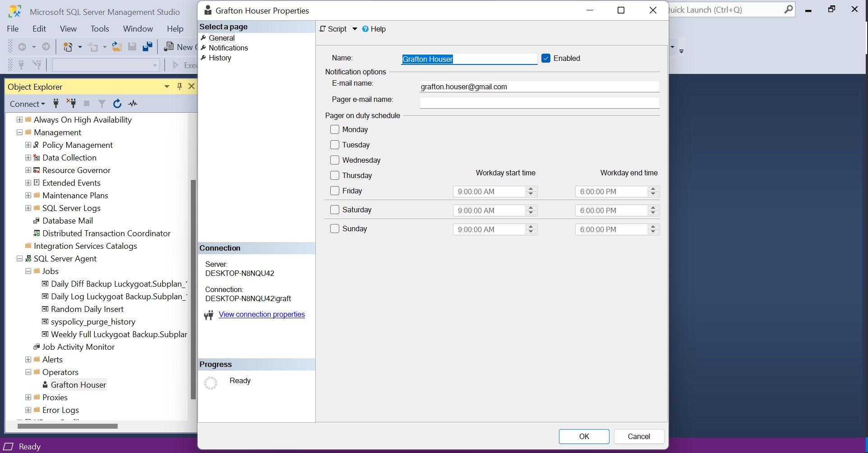Click the Filter icon in Object Explorer
The height and width of the screenshot is (453, 868).
pos(102,104)
